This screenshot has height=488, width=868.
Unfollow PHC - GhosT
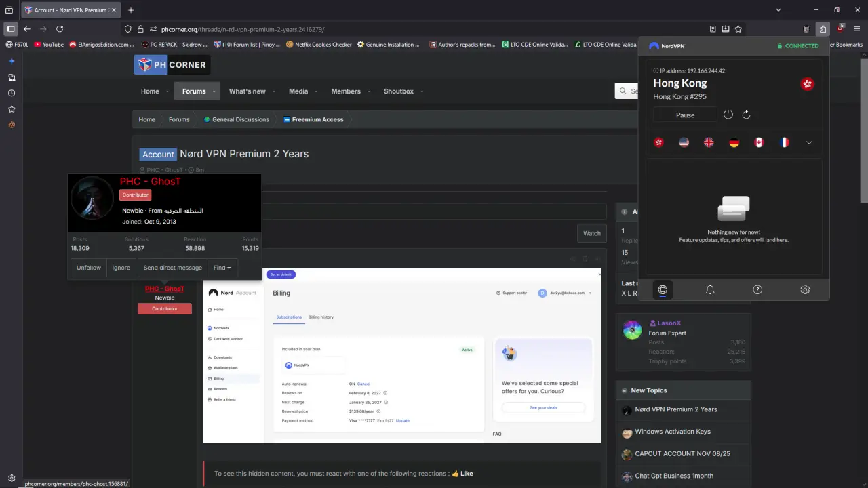[x=89, y=268]
